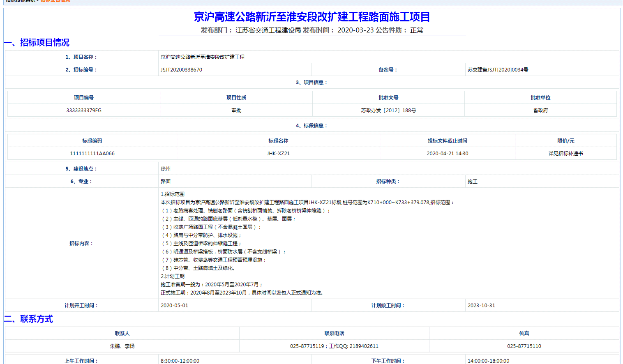The height and width of the screenshot is (364, 623).
Task: Select contact names 朱鹏、李扬
Action: (x=122, y=346)
